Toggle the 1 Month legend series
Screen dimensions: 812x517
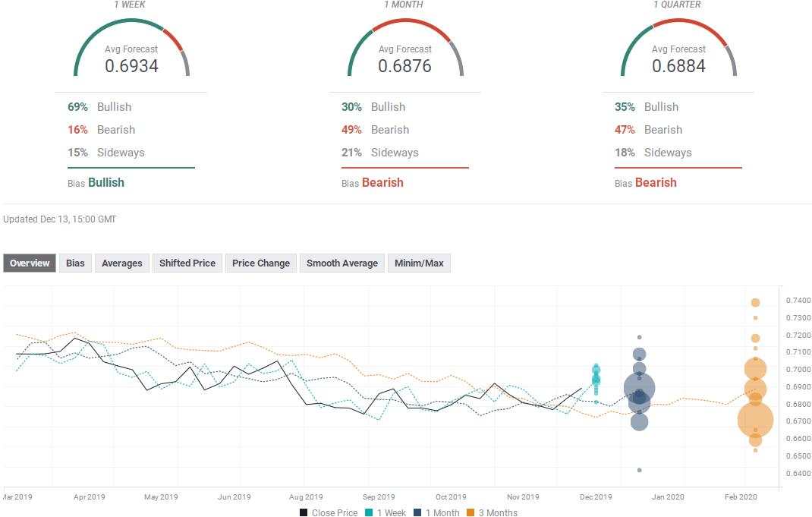click(436, 512)
